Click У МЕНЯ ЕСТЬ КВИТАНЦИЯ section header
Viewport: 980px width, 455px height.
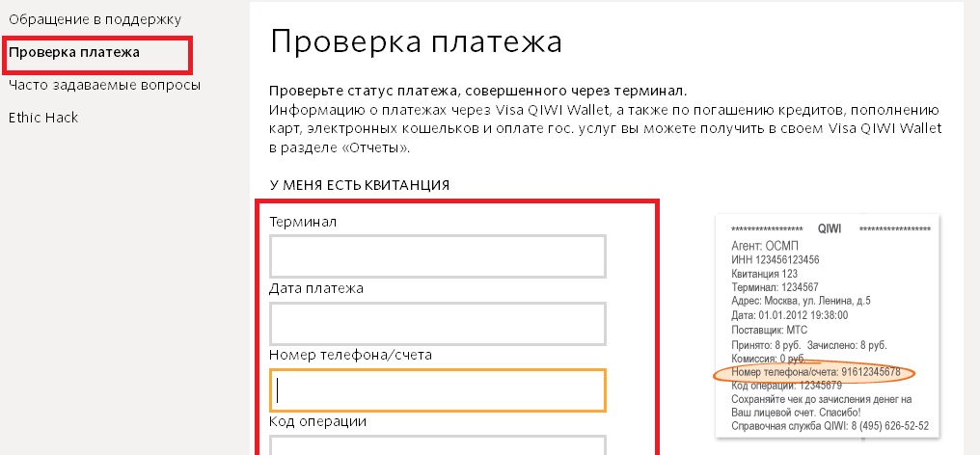(x=360, y=186)
